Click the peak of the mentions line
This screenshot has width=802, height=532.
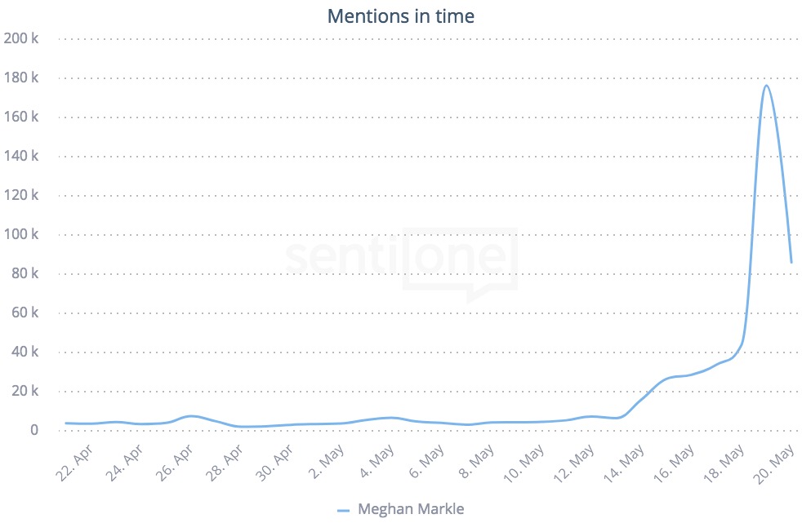point(766,86)
